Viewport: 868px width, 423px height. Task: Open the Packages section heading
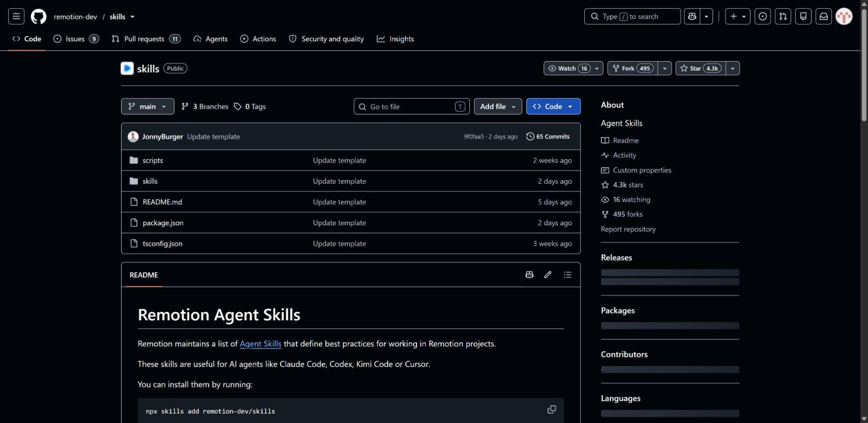coord(618,311)
